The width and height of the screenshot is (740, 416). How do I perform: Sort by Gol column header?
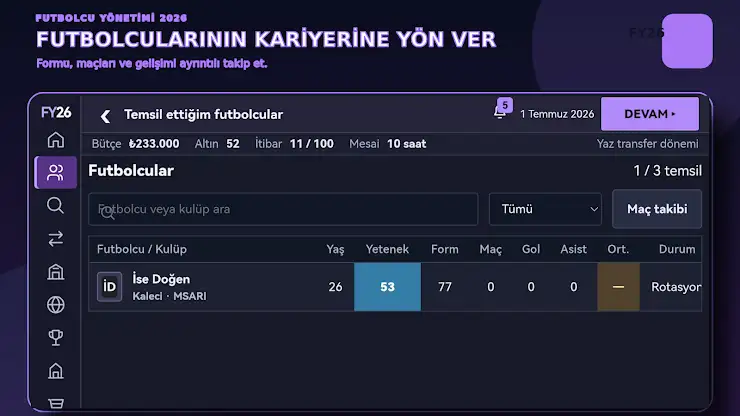(x=531, y=249)
